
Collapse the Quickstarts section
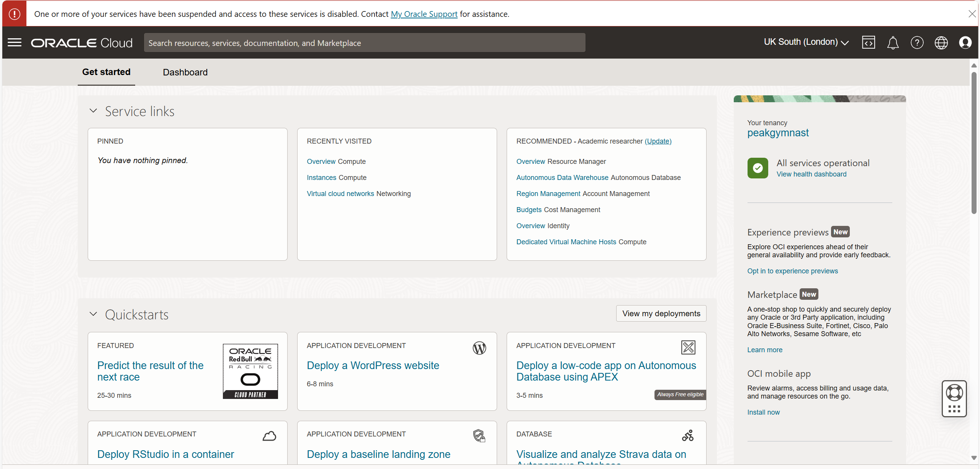93,314
